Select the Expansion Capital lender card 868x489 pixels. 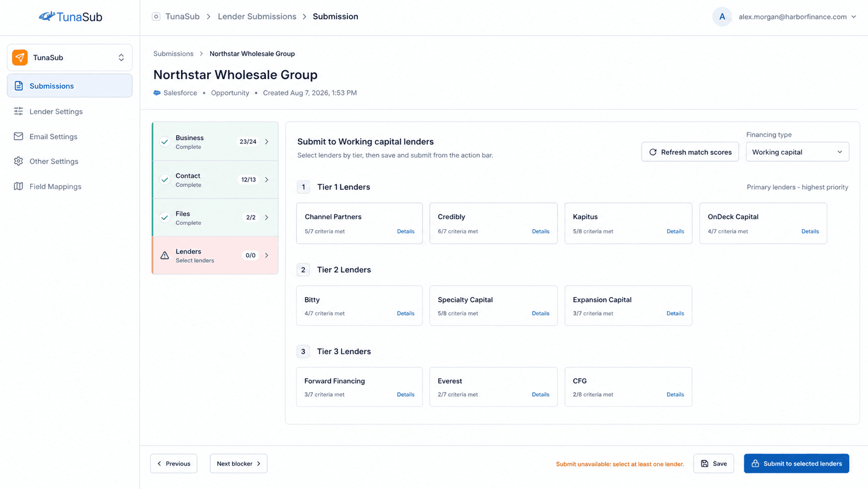coord(628,306)
